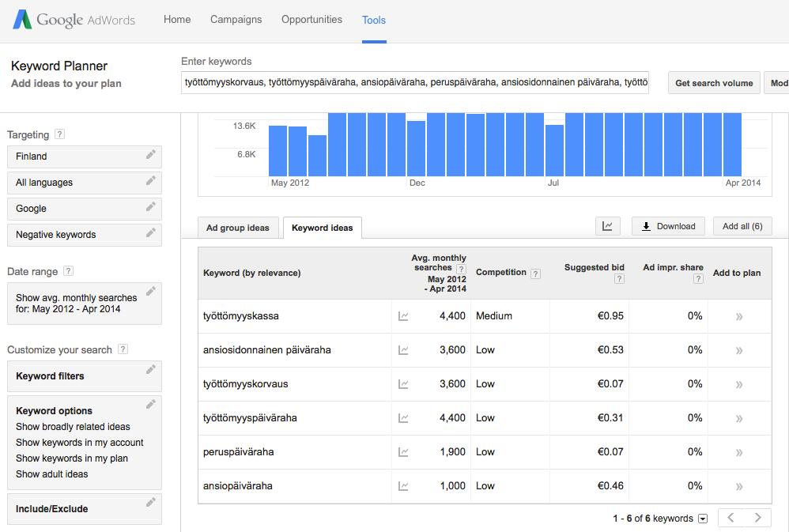Edit the Finland location targeting pencil

(x=150, y=154)
